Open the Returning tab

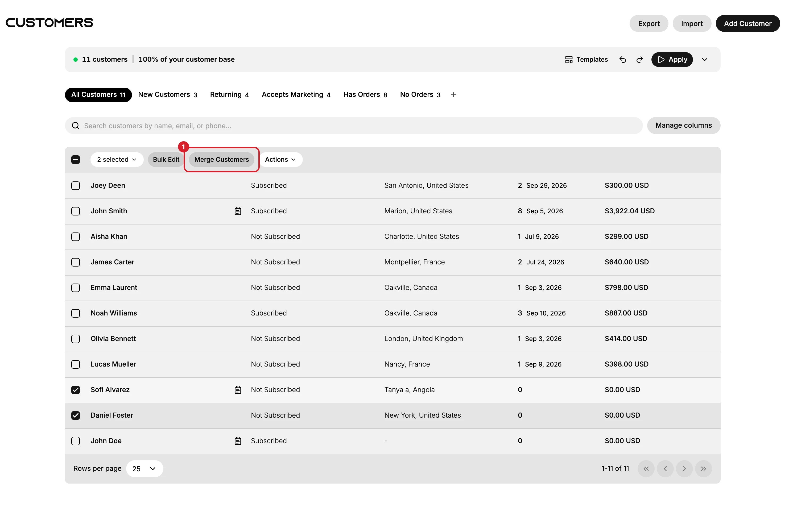point(229,95)
